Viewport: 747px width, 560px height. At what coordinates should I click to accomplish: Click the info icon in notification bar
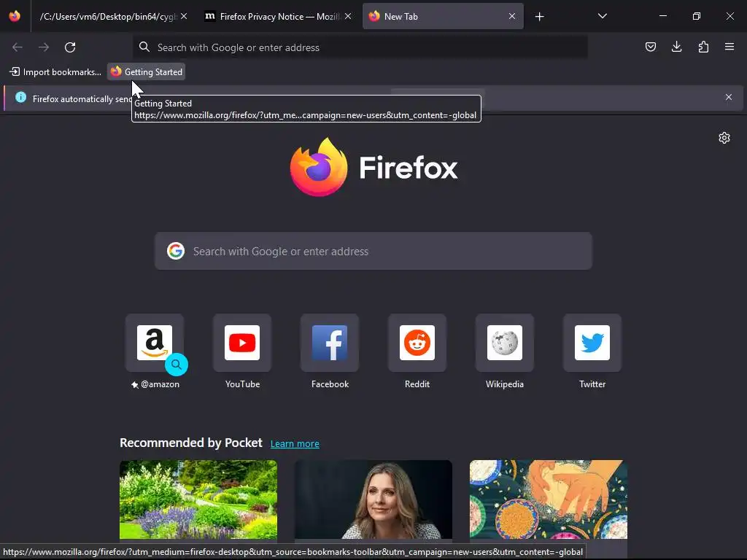click(x=20, y=97)
